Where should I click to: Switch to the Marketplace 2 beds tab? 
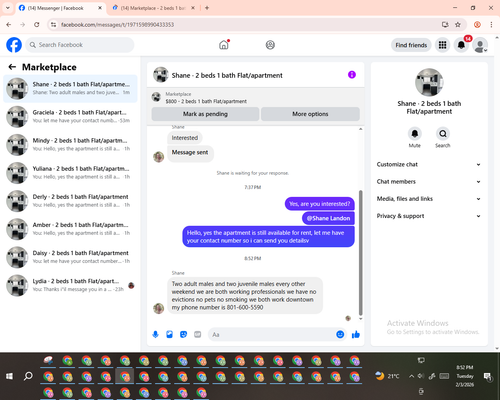point(153,8)
